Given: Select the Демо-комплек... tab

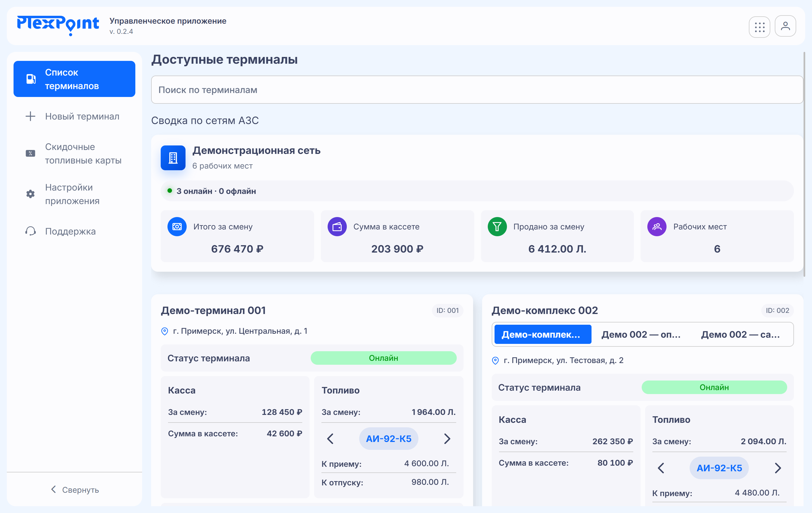Looking at the screenshot, I should pos(542,334).
